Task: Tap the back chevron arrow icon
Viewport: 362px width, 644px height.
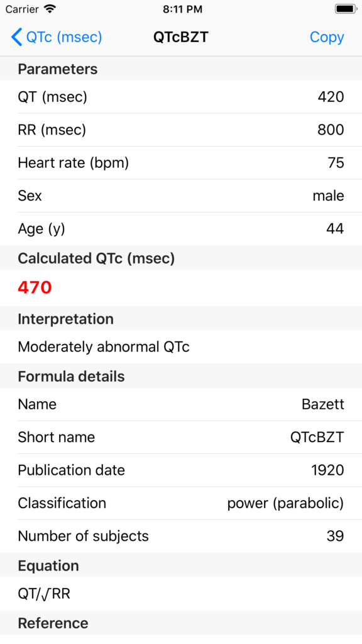Action: click(16, 37)
